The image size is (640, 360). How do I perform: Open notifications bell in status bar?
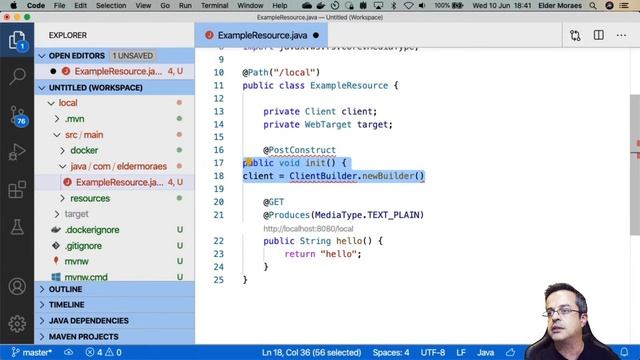[624, 352]
